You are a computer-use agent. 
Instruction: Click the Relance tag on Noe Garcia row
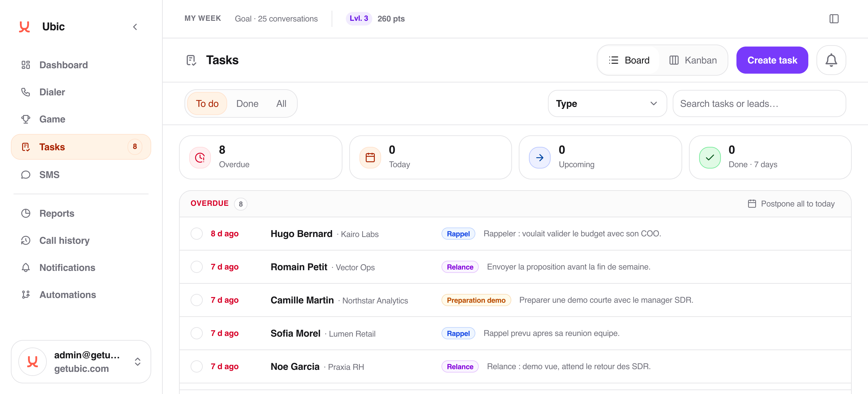pos(460,366)
